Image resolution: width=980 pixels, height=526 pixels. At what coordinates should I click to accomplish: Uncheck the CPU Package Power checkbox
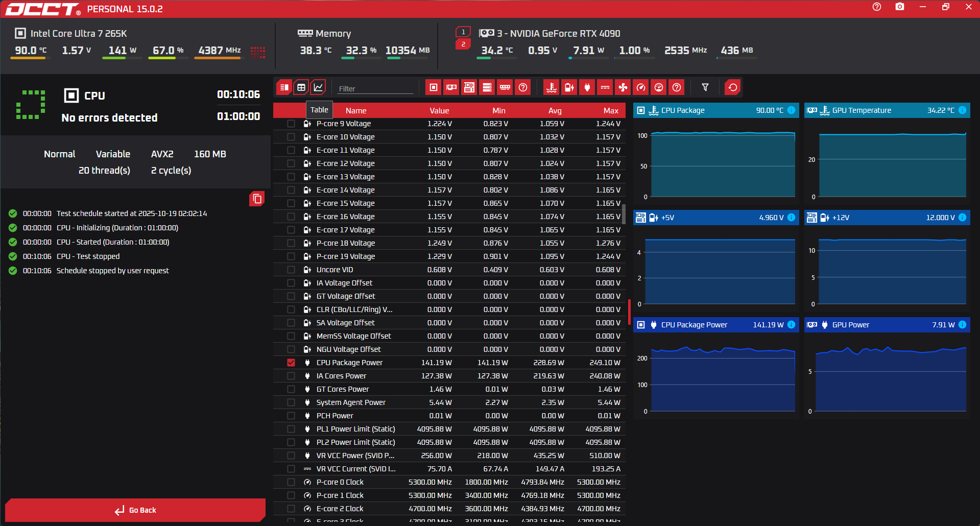[x=291, y=363]
